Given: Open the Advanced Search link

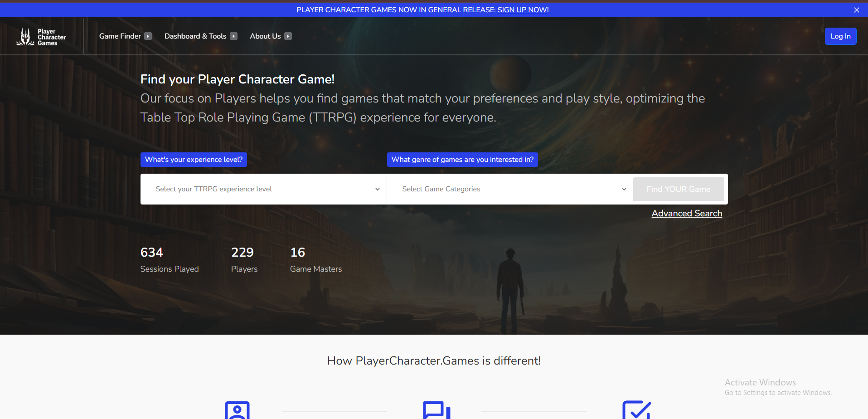Looking at the screenshot, I should [686, 213].
